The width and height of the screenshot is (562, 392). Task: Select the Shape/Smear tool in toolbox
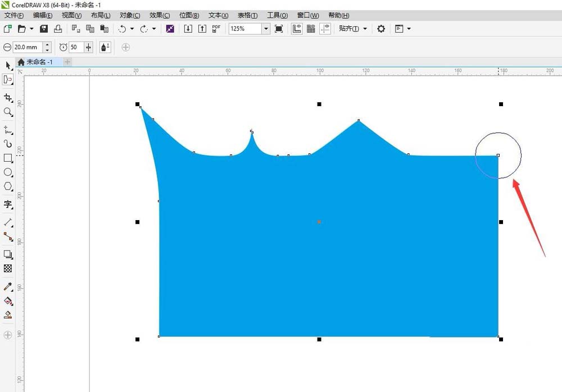[8, 80]
